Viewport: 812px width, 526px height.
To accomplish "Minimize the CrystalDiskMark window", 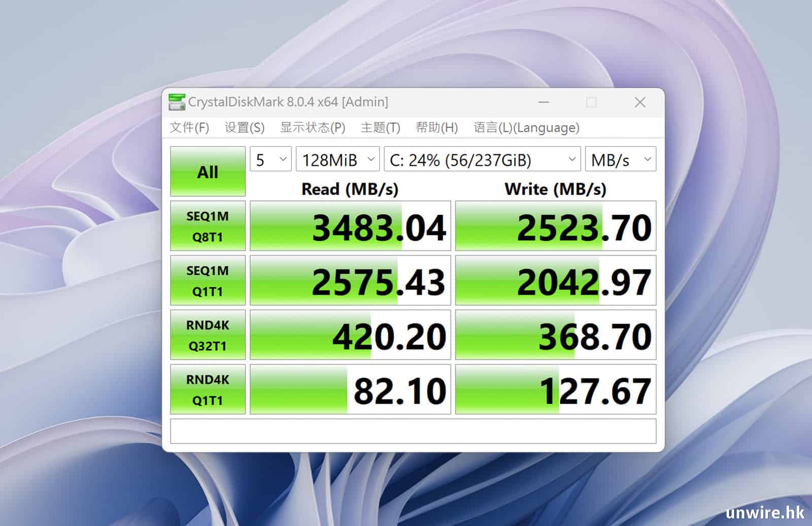I will (544, 102).
